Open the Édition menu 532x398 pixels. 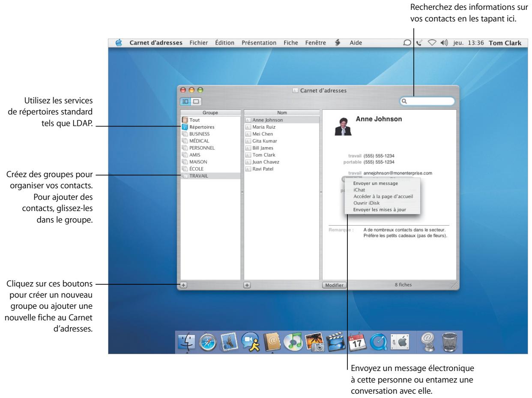tap(225, 43)
